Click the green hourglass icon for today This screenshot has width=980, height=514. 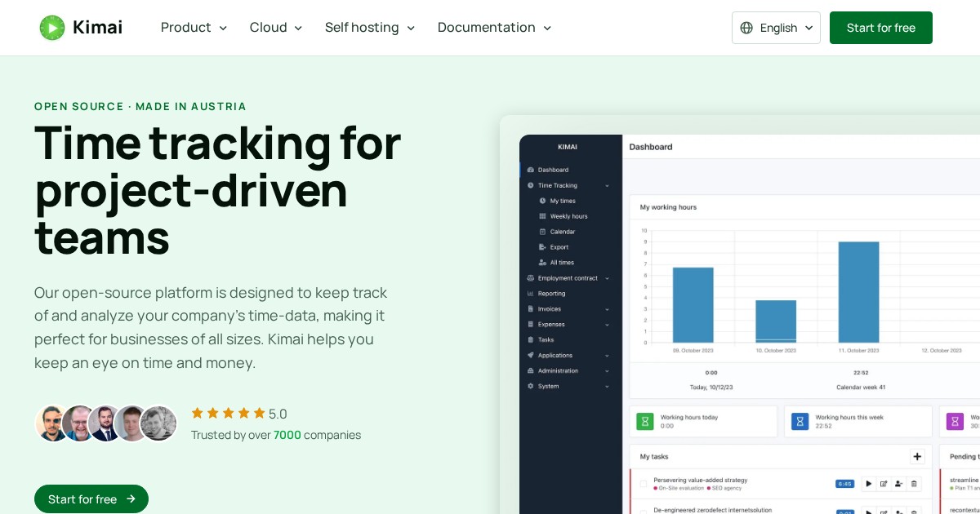point(645,421)
